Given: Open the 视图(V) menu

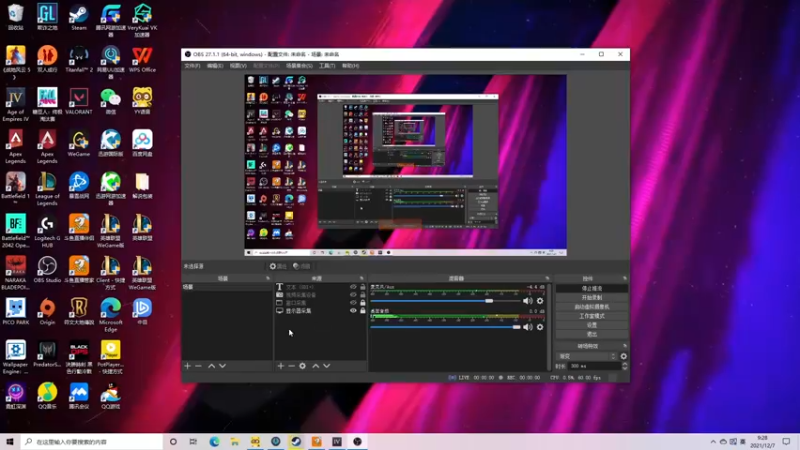Looking at the screenshot, I should 238,66.
